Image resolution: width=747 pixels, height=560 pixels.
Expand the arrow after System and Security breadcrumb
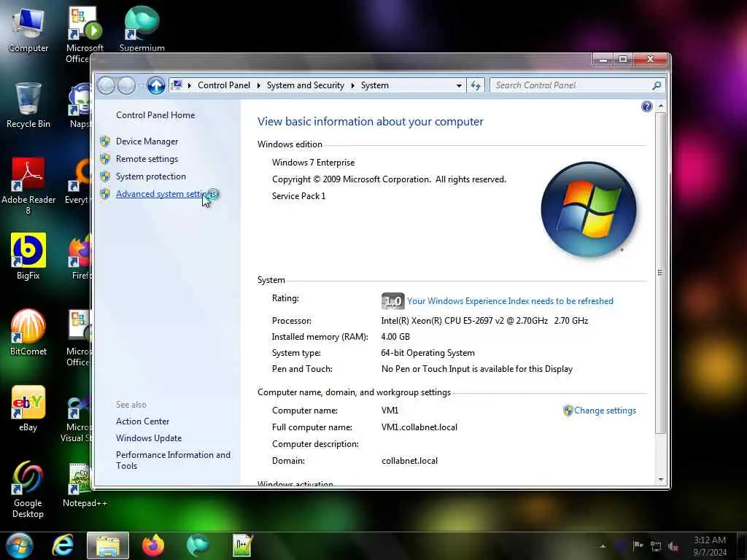pyautogui.click(x=352, y=86)
